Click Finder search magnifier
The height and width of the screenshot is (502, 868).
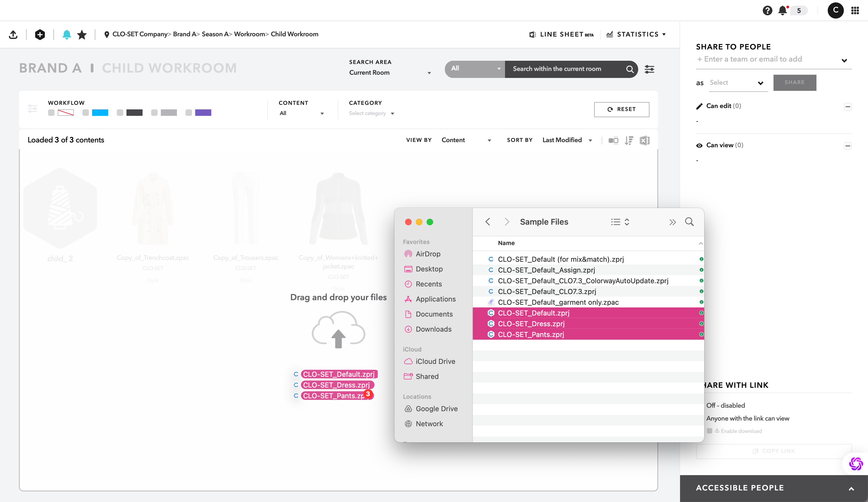point(689,222)
